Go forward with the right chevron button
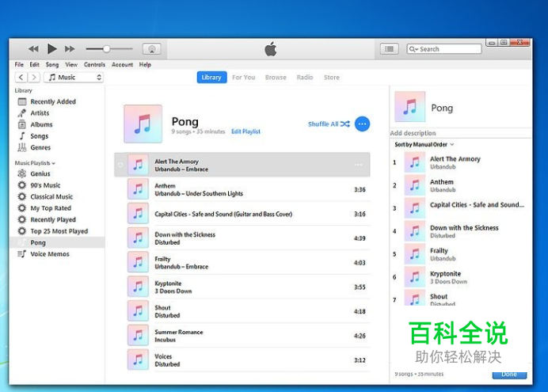Viewport: 548px width, 392px height. point(33,78)
